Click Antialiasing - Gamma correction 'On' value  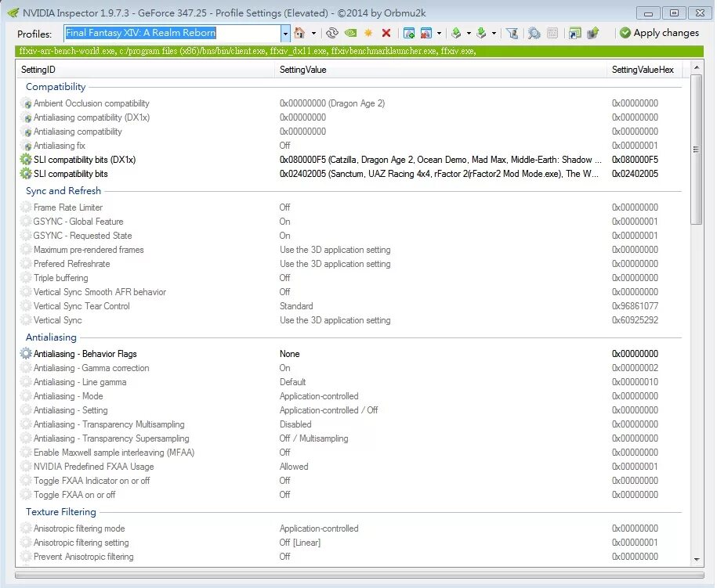(285, 368)
